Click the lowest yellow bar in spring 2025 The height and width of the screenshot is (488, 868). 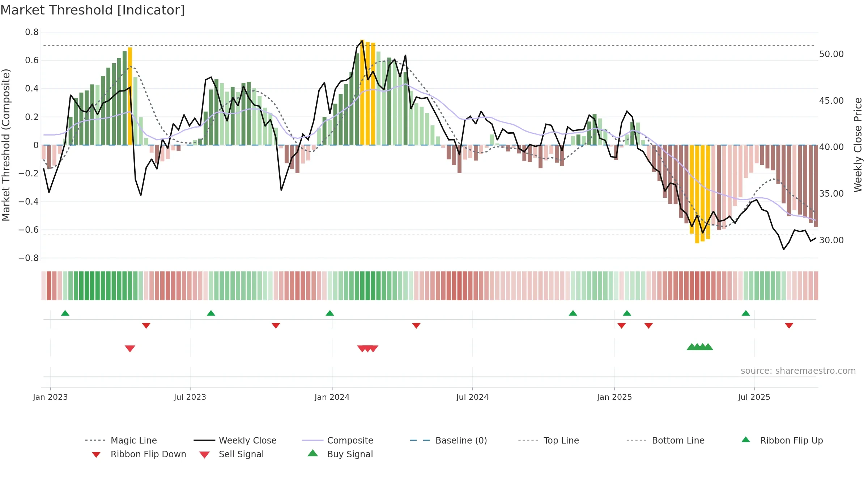pos(697,194)
